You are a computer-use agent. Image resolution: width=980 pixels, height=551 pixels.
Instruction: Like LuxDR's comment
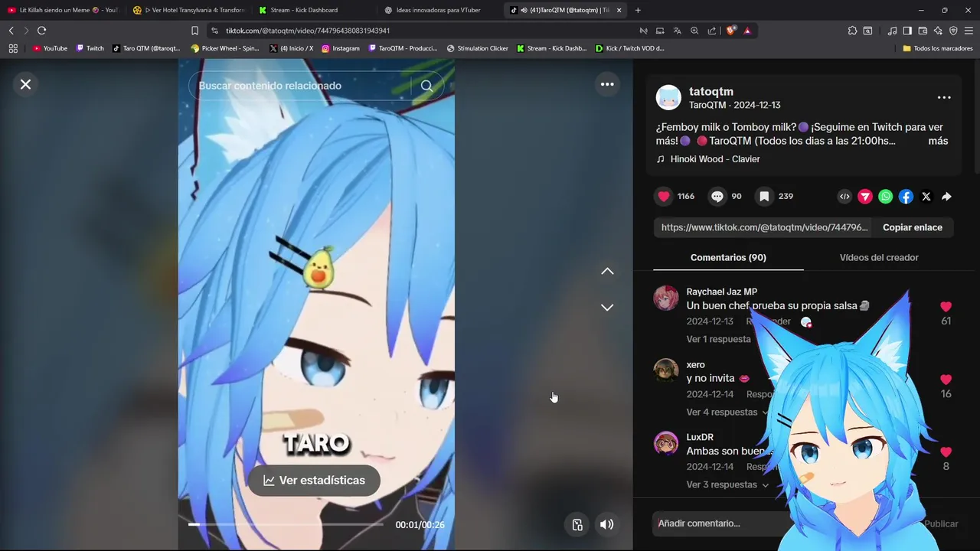[x=946, y=452]
